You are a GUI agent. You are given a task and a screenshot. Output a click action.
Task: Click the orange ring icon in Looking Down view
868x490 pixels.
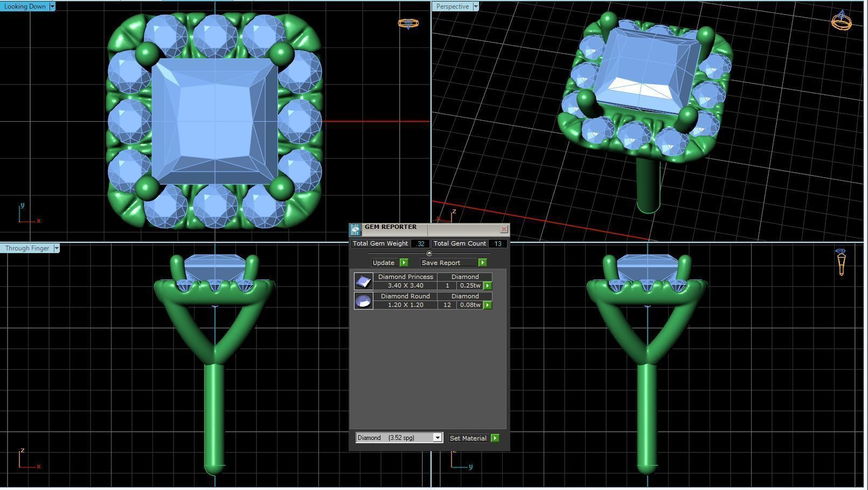coord(408,23)
